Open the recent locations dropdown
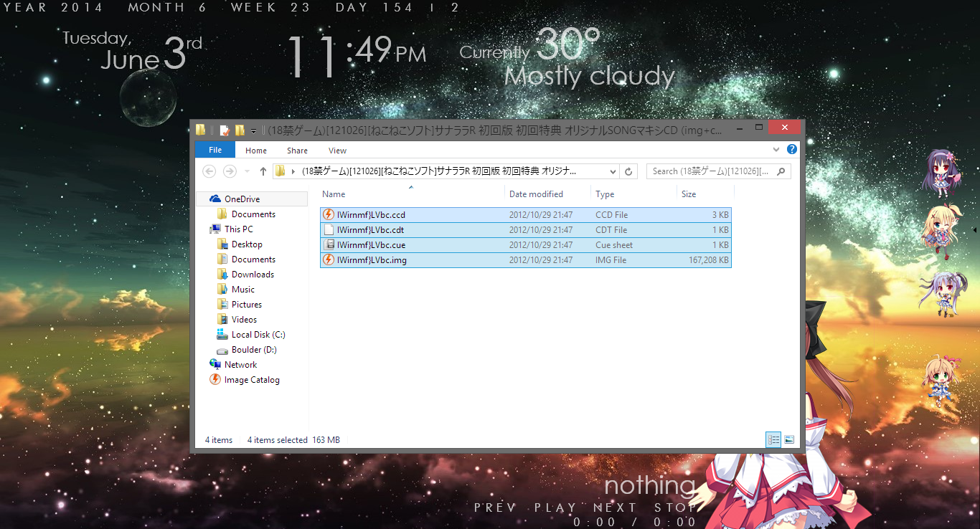Viewport: 980px width, 529px height. pyautogui.click(x=248, y=172)
